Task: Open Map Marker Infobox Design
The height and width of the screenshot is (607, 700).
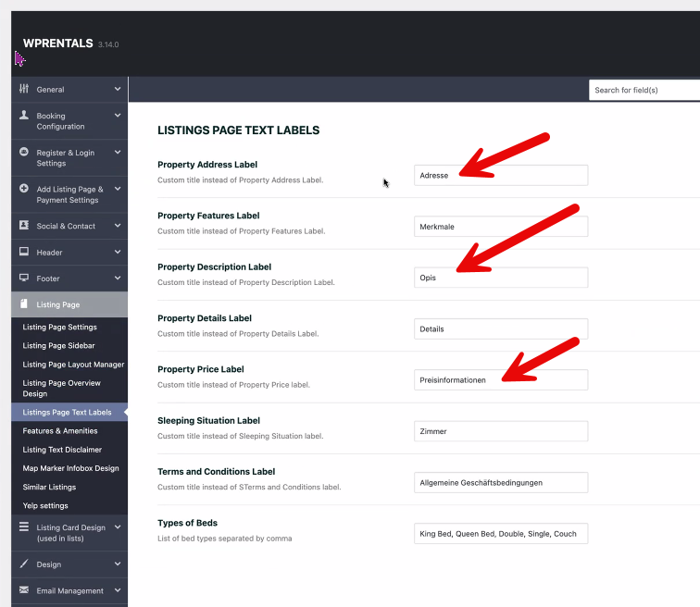Action: click(70, 468)
